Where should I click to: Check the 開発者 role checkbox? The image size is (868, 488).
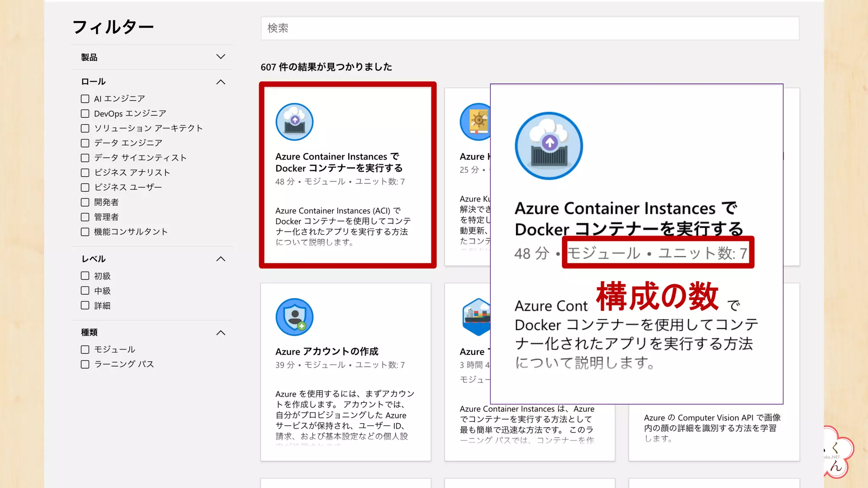pyautogui.click(x=85, y=202)
